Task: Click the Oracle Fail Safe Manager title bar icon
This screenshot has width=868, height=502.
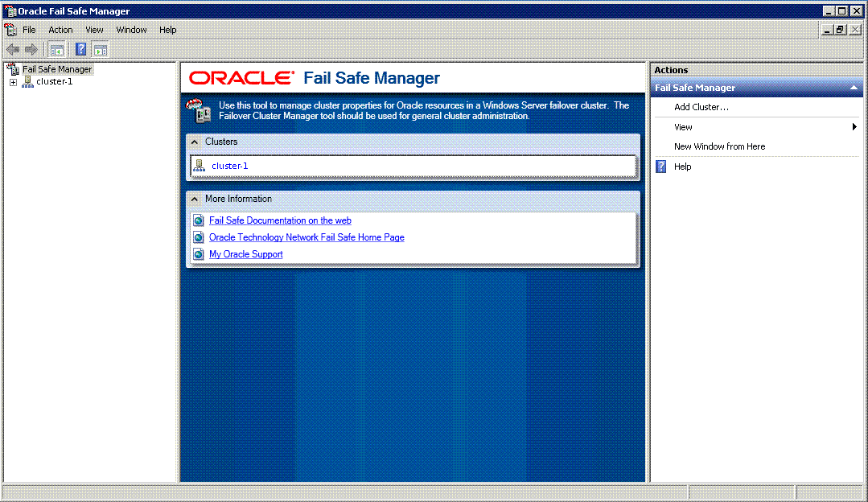Action: coord(10,11)
